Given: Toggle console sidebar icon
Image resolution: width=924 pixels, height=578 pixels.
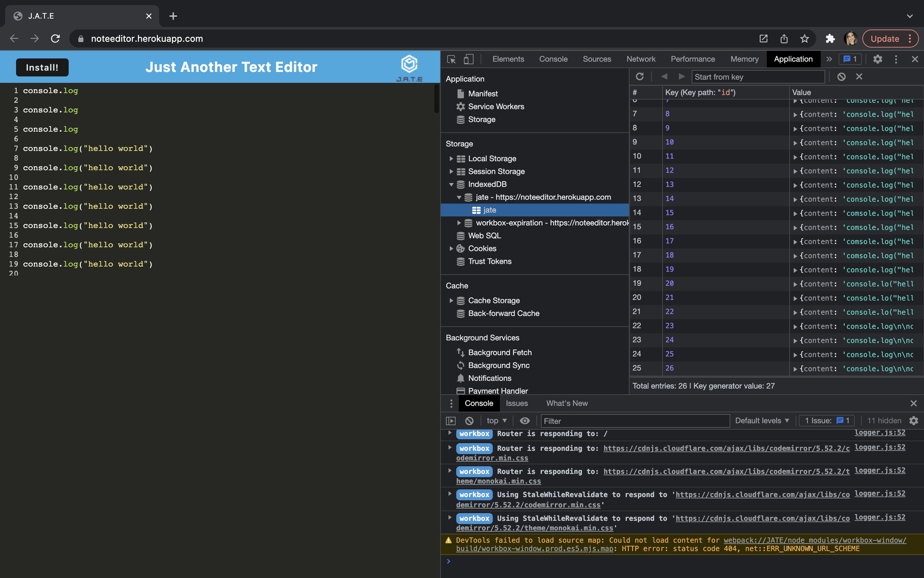Looking at the screenshot, I should (x=451, y=421).
